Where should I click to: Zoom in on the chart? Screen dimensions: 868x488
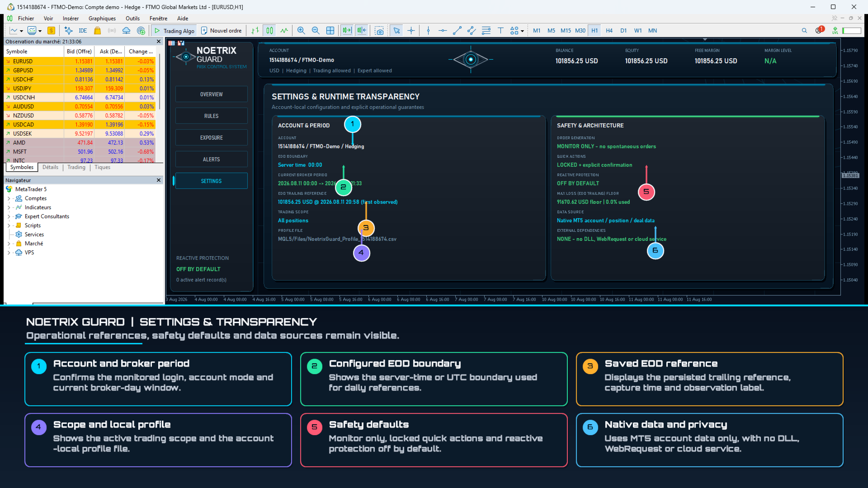(x=301, y=31)
